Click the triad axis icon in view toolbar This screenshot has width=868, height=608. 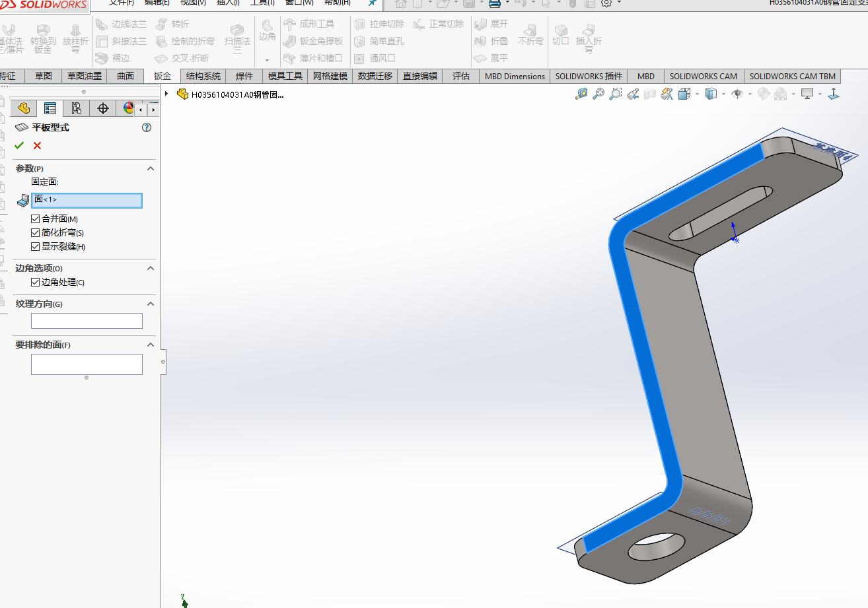coord(834,94)
